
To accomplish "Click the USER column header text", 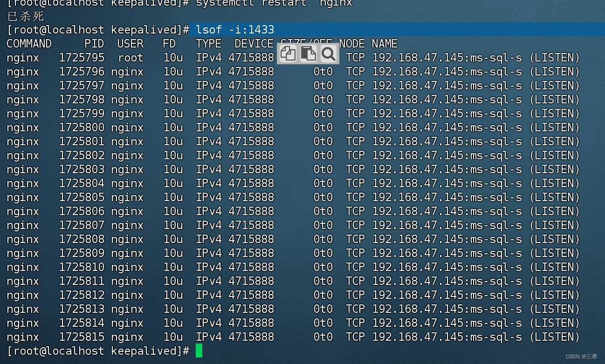I will coord(131,43).
